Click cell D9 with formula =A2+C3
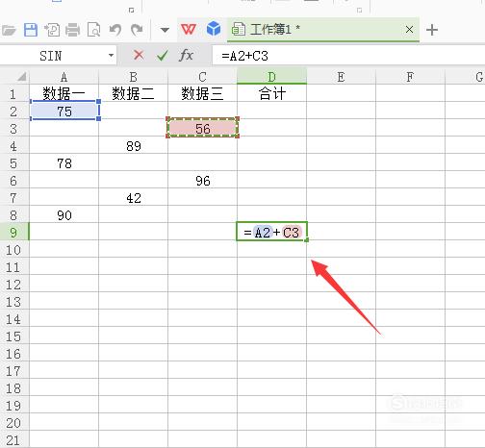 [x=271, y=232]
